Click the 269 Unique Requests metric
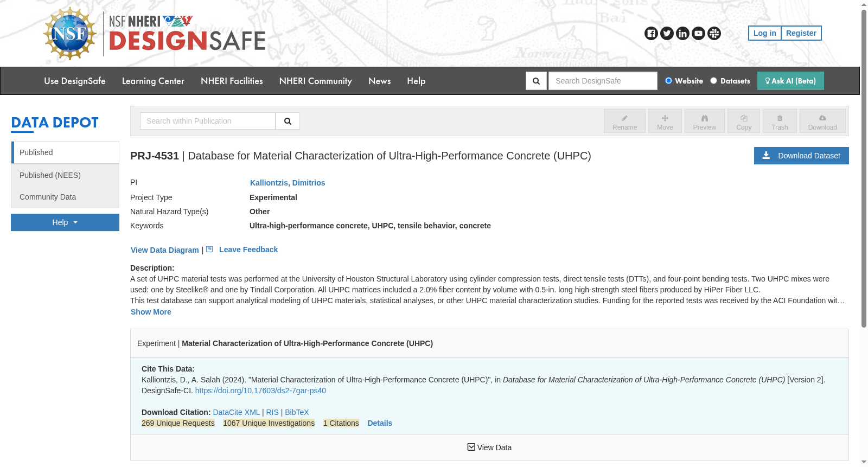Image resolution: width=868 pixels, height=467 pixels. point(178,423)
